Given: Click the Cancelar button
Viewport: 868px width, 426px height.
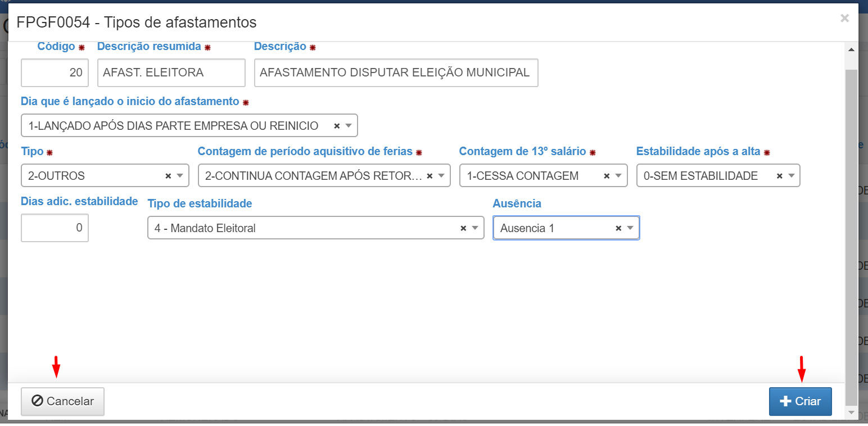Looking at the screenshot, I should pyautogui.click(x=62, y=401).
